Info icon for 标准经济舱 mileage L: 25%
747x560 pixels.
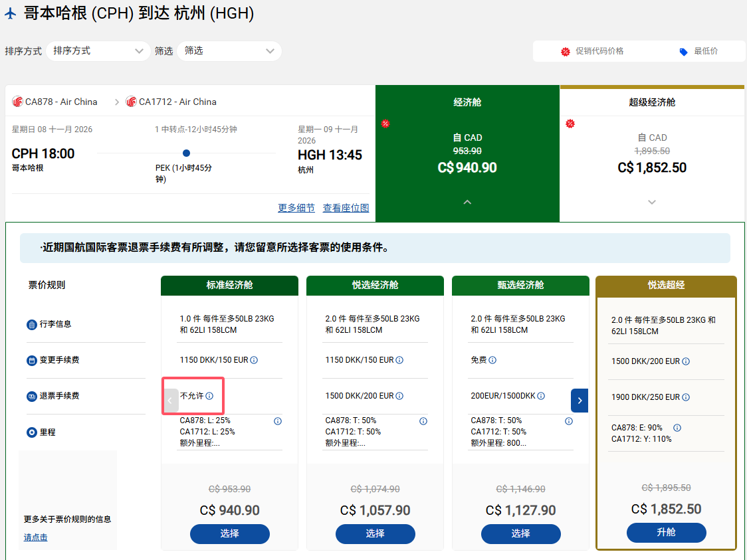point(278,421)
